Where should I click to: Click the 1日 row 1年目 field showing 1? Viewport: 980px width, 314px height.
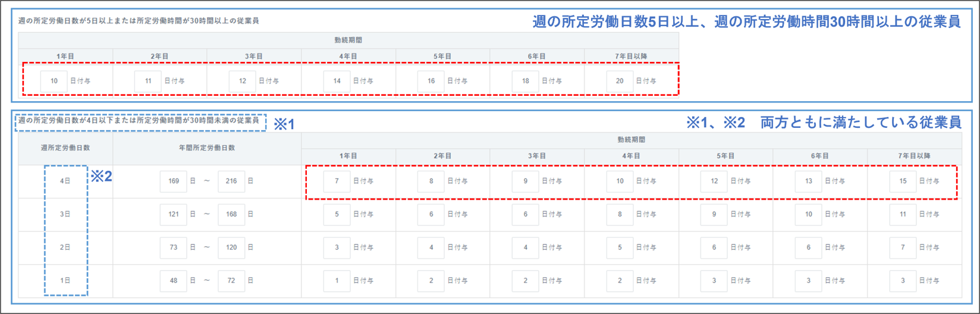point(337,281)
